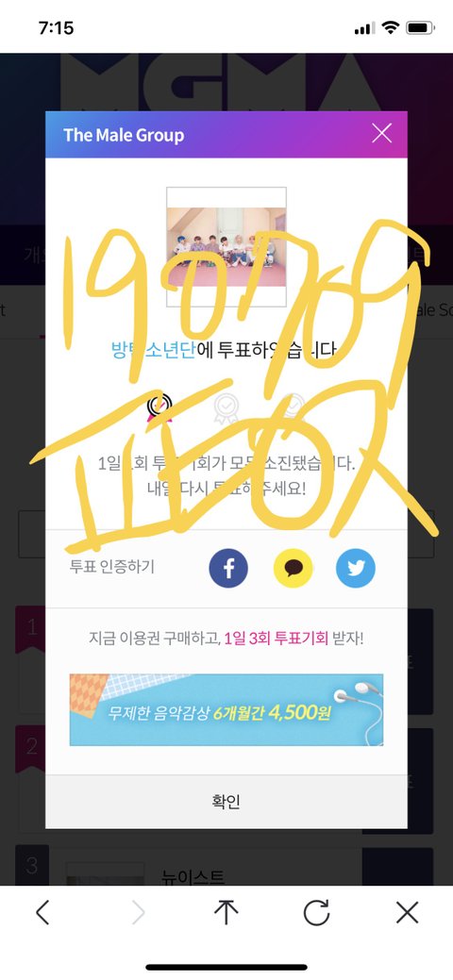Tap the browser forward arrow
This screenshot has height=980, width=453.
tap(138, 913)
